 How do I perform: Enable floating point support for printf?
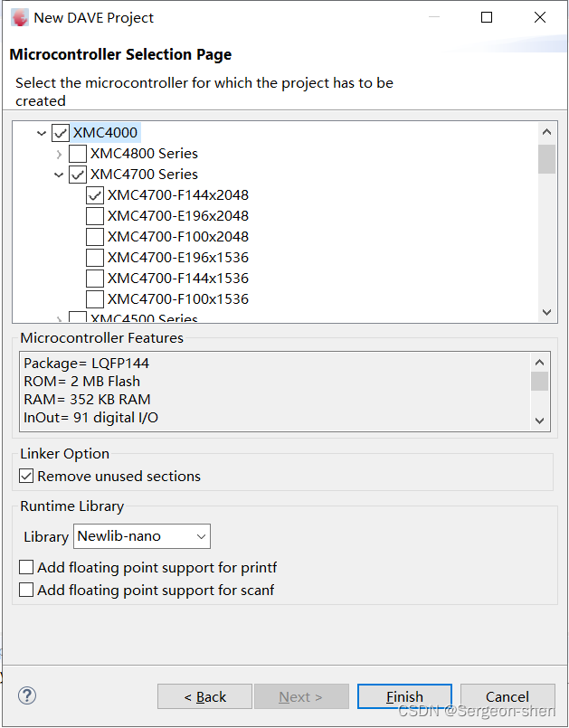[x=26, y=567]
